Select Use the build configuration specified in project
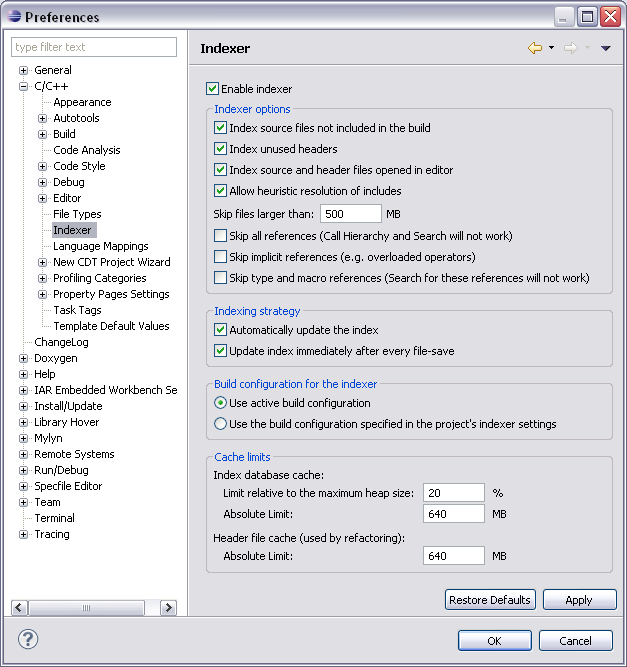Image resolution: width=627 pixels, height=667 pixels. point(220,424)
